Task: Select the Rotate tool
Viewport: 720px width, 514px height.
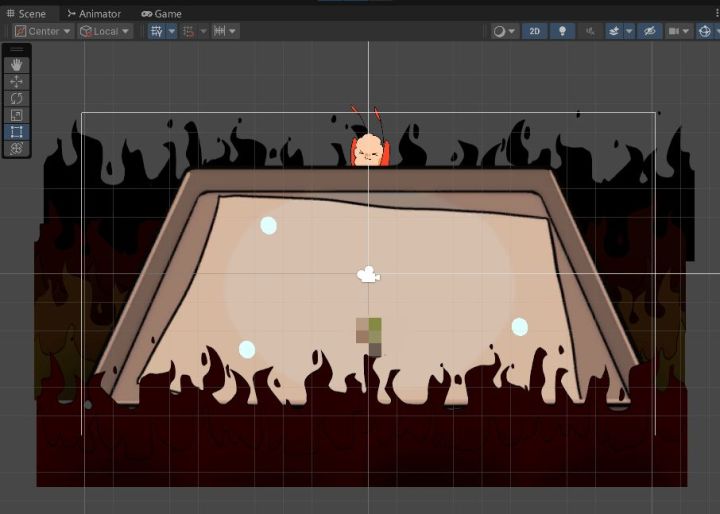Action: pos(17,98)
